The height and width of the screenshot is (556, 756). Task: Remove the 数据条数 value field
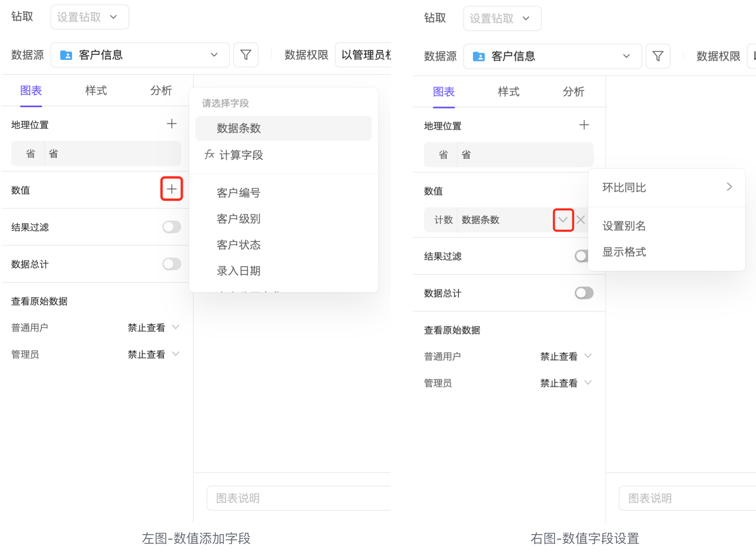click(x=581, y=219)
